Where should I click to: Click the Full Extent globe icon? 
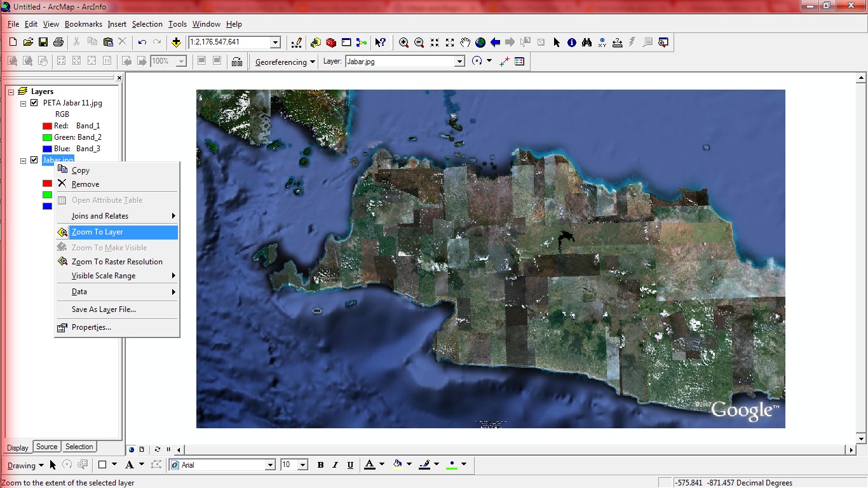click(481, 43)
